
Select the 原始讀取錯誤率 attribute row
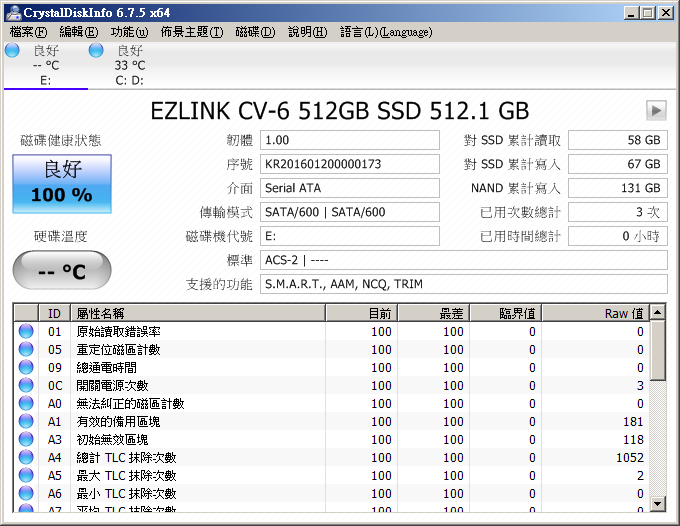coord(332,331)
